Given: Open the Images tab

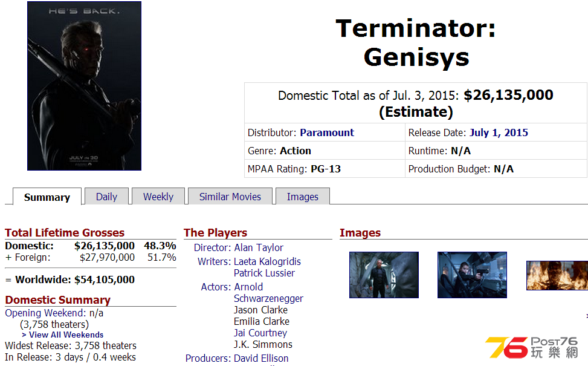Looking at the screenshot, I should (303, 197).
